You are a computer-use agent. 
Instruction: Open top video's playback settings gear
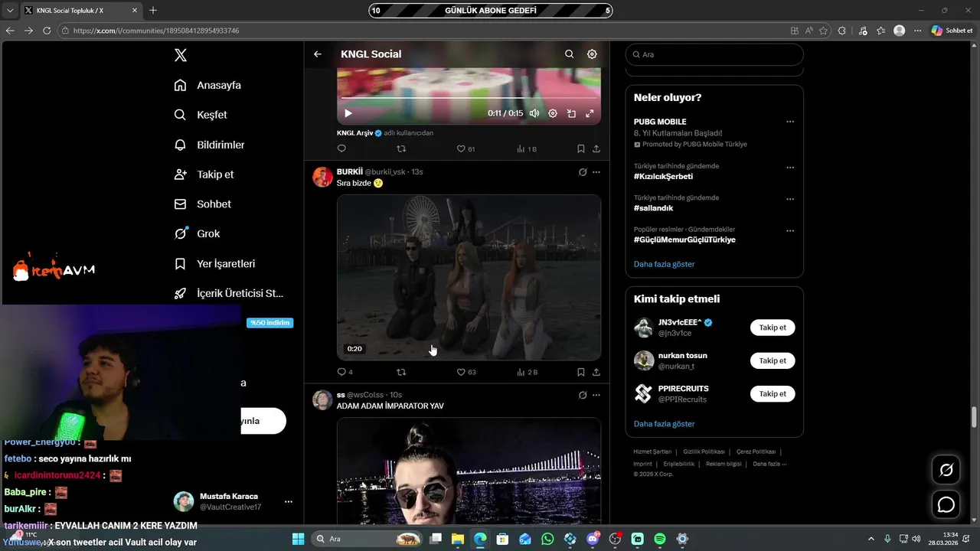click(x=553, y=113)
